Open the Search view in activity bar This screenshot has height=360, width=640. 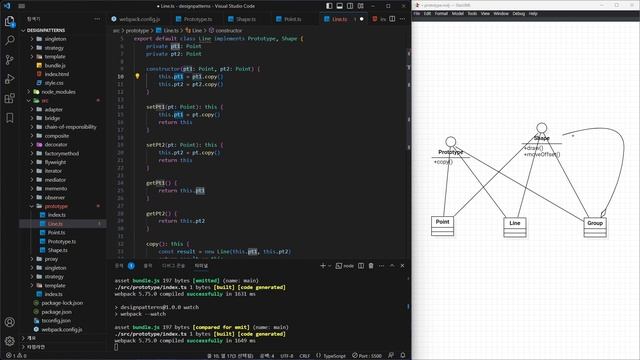click(9, 40)
